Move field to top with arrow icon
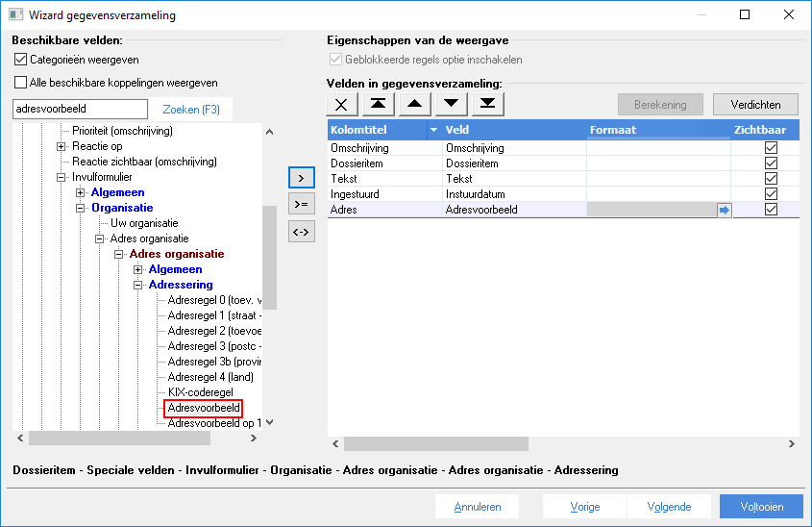812x527 pixels. [x=378, y=104]
